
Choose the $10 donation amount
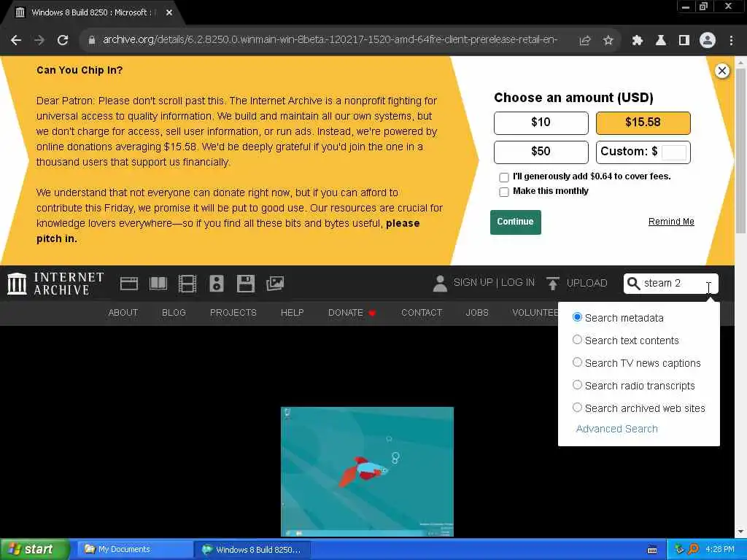(541, 122)
